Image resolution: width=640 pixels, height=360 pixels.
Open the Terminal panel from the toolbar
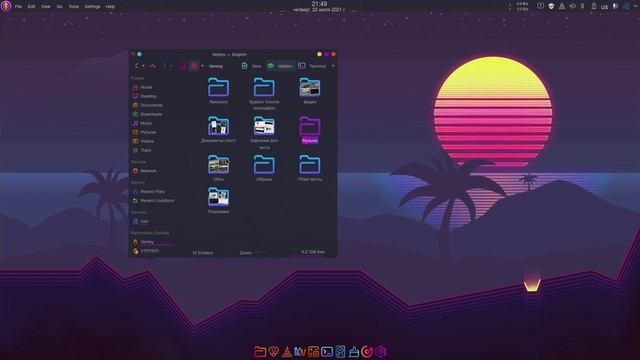pyautogui.click(x=312, y=66)
